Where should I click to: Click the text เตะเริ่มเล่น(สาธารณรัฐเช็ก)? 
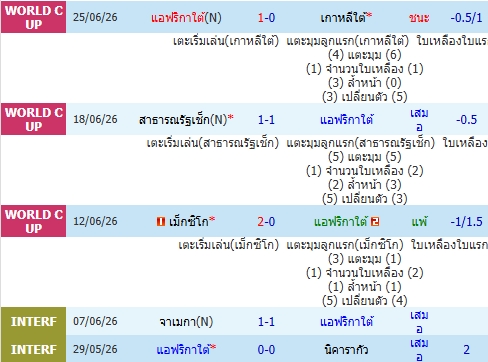pos(213,143)
